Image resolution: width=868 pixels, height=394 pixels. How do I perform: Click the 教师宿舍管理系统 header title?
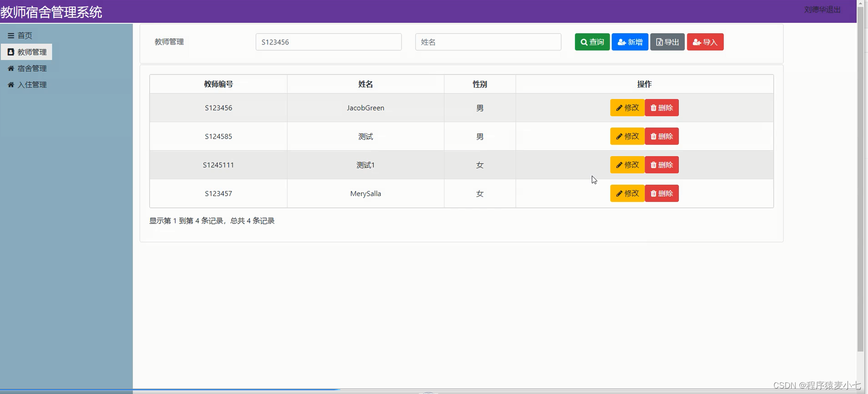pyautogui.click(x=51, y=12)
